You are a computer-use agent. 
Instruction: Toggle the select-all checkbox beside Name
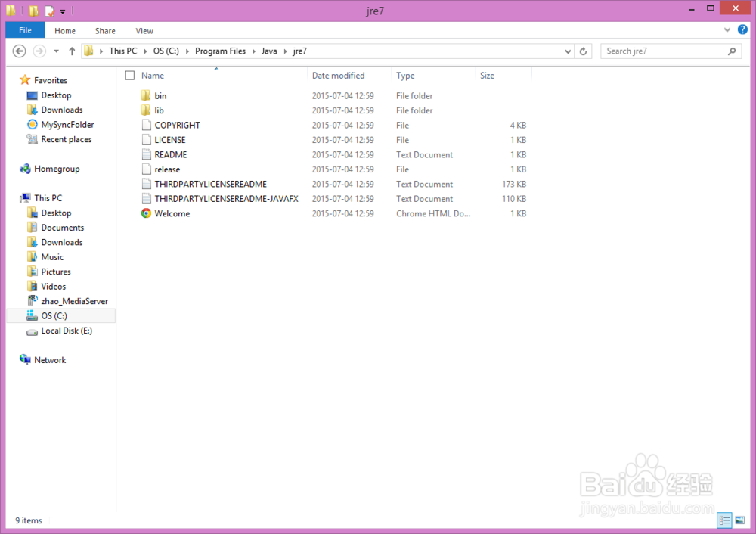coord(130,75)
